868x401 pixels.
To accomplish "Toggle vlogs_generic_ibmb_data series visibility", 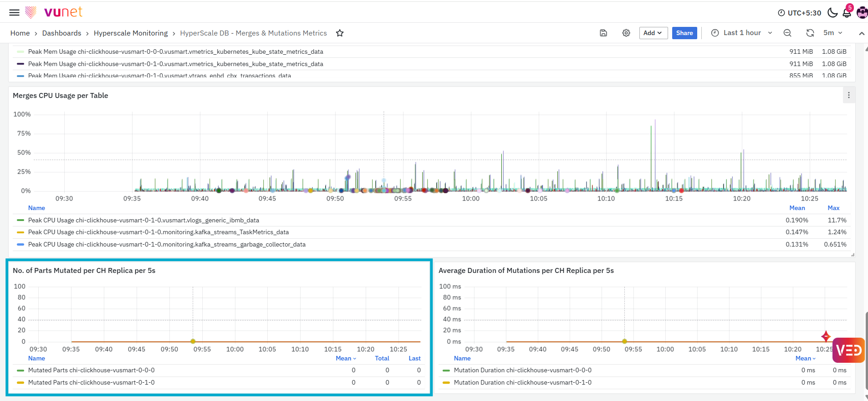I will [x=143, y=220].
